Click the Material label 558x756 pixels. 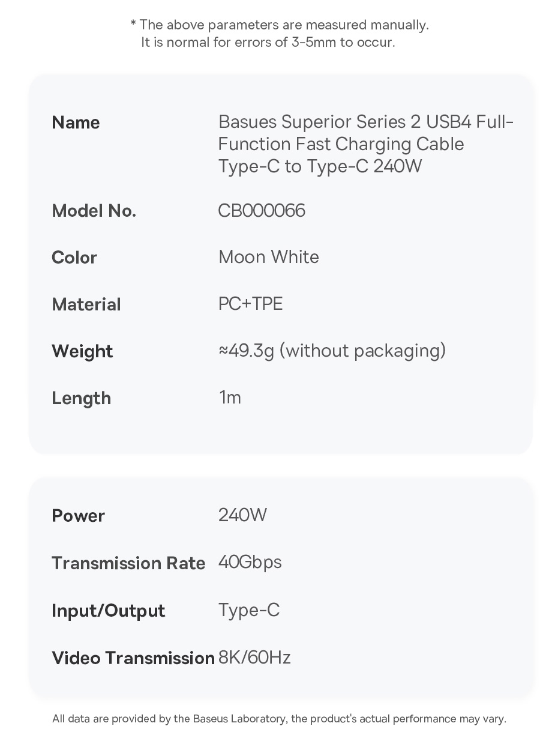point(86,304)
